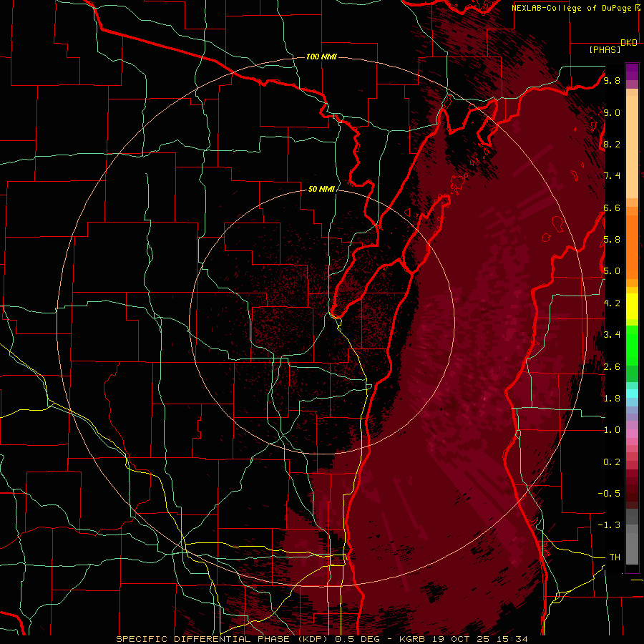Viewport: 644px width, 644px height.
Task: Pick the bright green color bar segment
Action: [632, 346]
